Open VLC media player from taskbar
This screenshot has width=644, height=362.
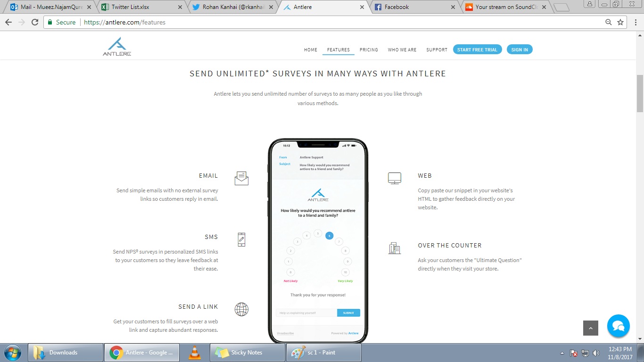click(194, 353)
